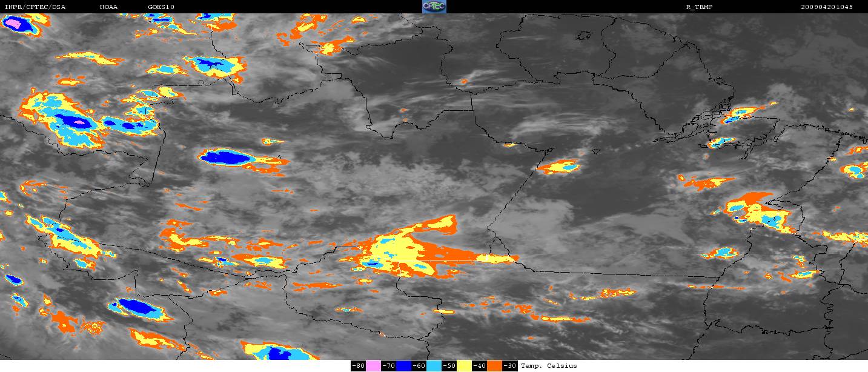Click the GOES10 satellite label
Viewport: 868px width, 372px height.
(x=161, y=7)
